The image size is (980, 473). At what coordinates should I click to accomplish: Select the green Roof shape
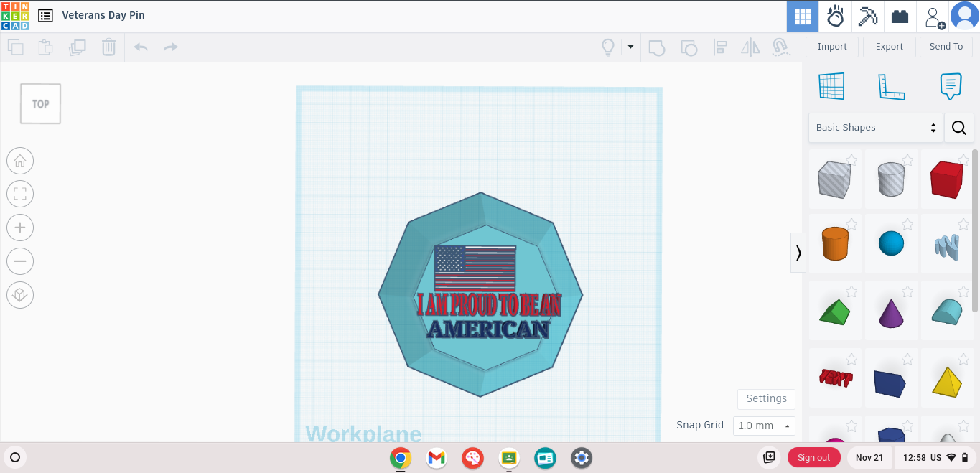(834, 311)
